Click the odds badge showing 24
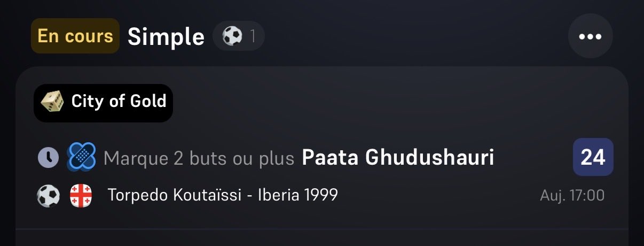 click(593, 157)
